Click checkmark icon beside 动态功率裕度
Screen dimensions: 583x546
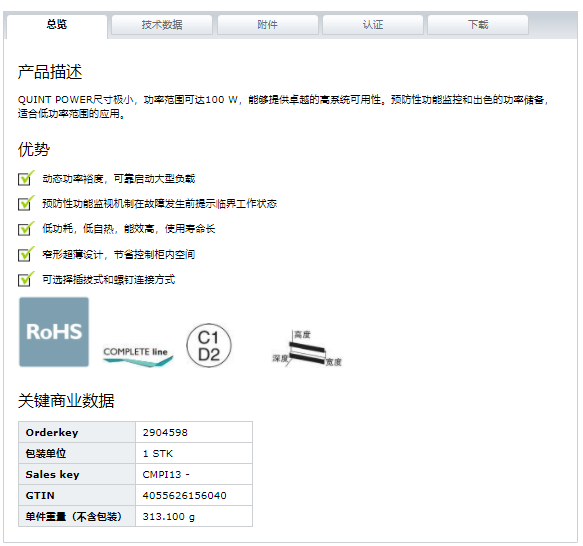click(26, 178)
